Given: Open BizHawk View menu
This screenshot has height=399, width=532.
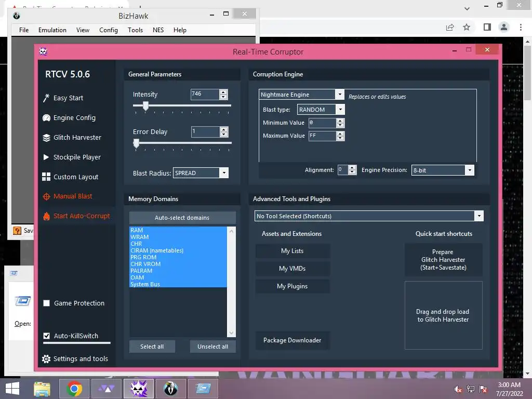Looking at the screenshot, I should 83,30.
